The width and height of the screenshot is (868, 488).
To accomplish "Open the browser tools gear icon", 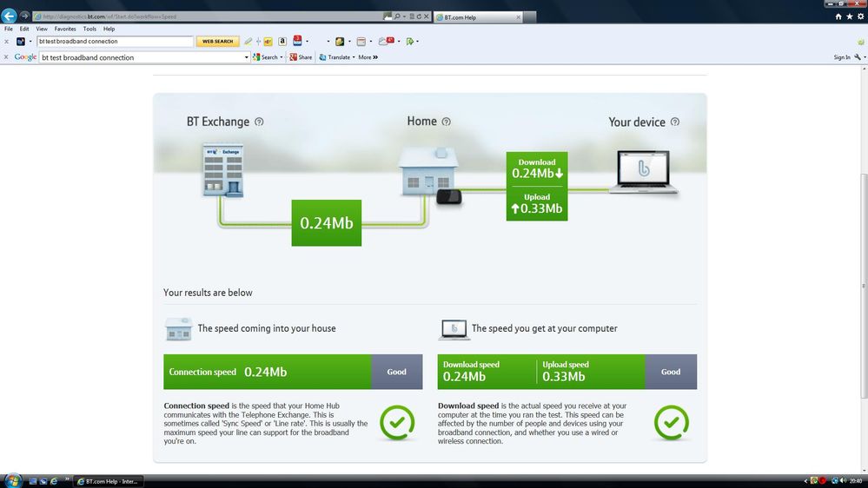I will 860,16.
